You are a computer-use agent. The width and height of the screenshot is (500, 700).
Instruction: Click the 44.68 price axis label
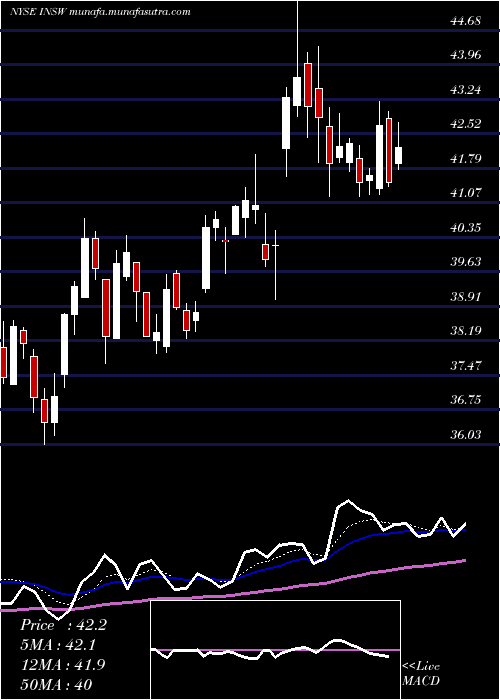tap(465, 21)
